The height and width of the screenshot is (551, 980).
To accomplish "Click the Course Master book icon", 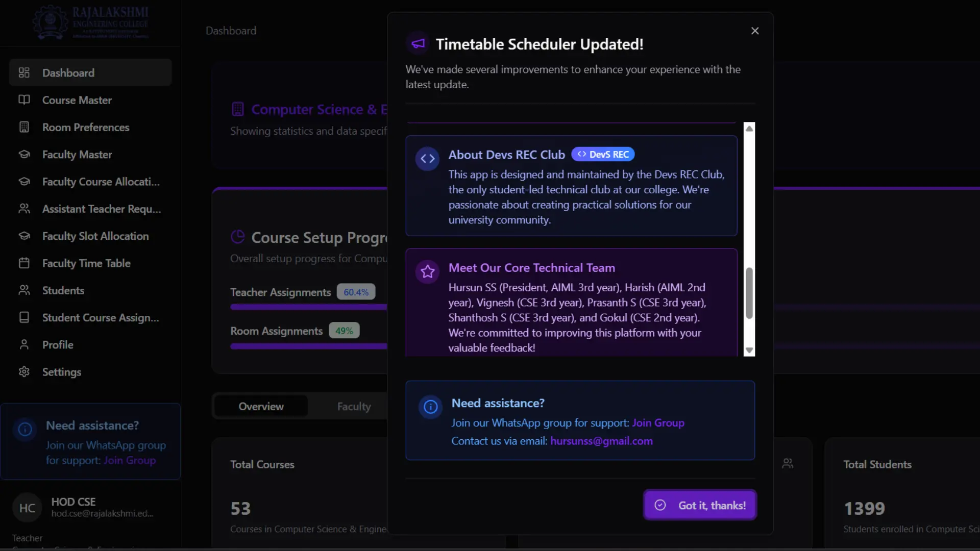I will (24, 100).
